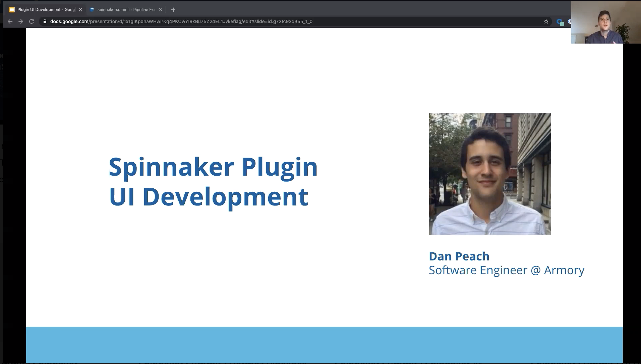Viewport: 641px width, 364px height.
Task: Open a new browser tab
Action: tap(173, 10)
